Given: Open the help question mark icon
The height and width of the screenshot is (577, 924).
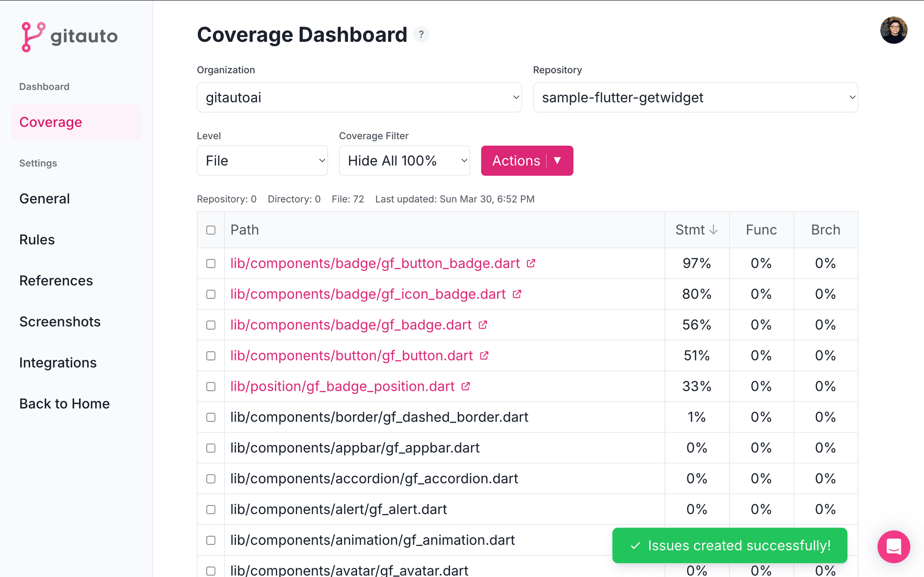Looking at the screenshot, I should (x=421, y=35).
